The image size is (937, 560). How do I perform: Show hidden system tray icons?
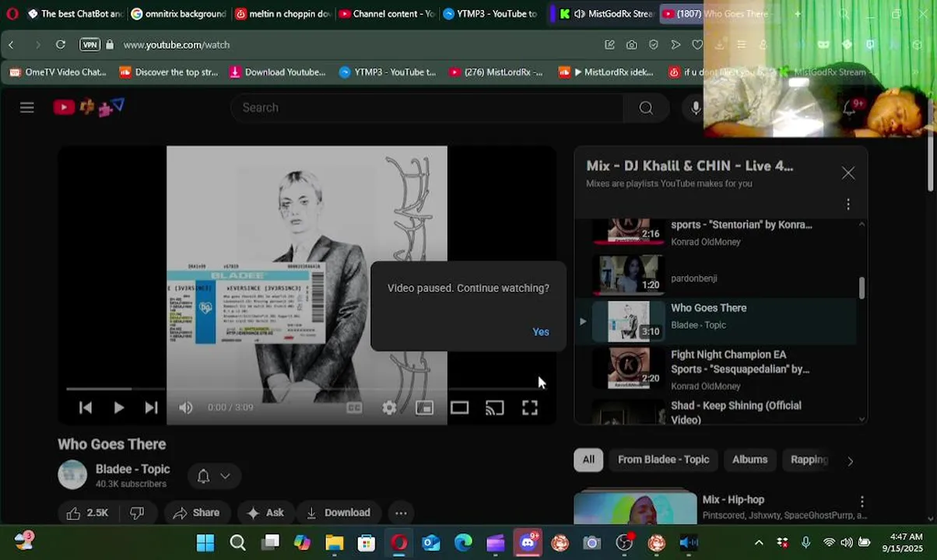pyautogui.click(x=759, y=543)
